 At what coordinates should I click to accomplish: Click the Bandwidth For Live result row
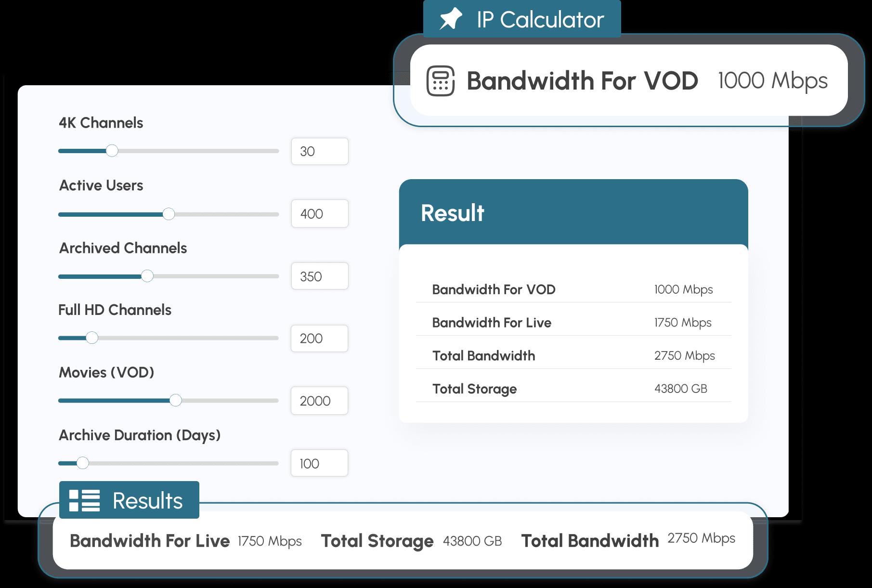coord(573,323)
